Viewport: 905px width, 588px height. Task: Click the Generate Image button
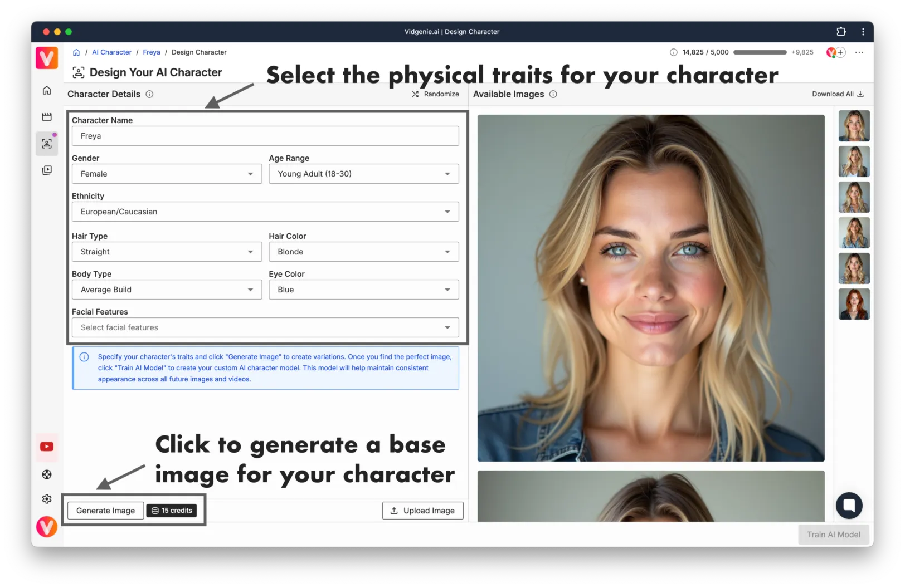(x=105, y=511)
